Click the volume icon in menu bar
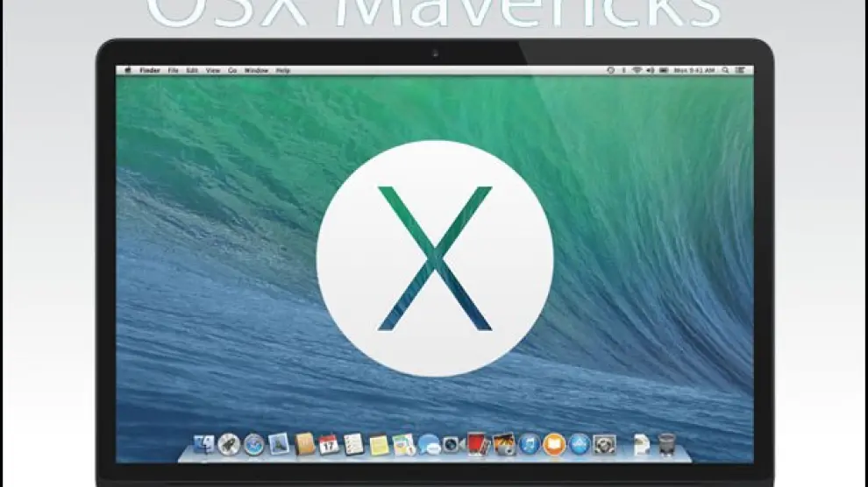 tap(650, 70)
